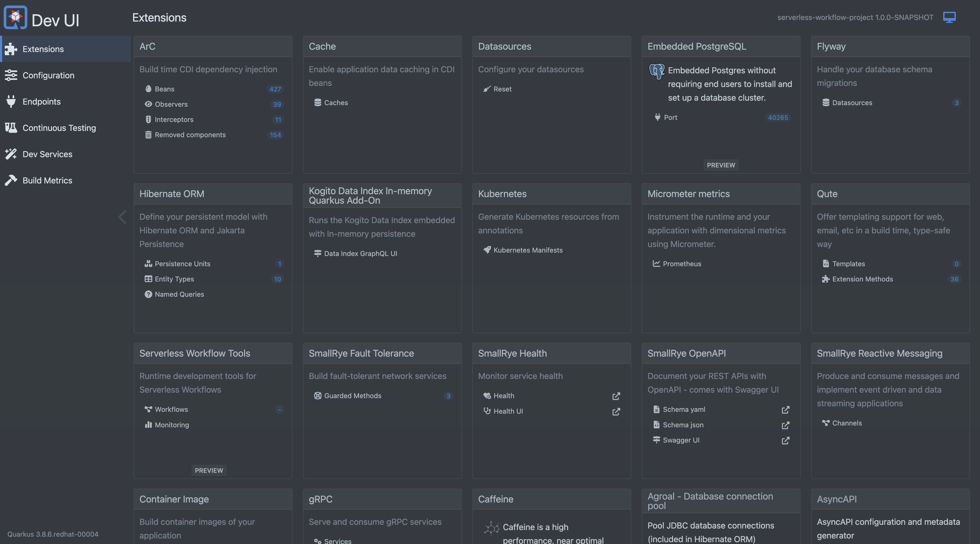
Task: Click the monitor icon near the project name
Action: (x=949, y=17)
